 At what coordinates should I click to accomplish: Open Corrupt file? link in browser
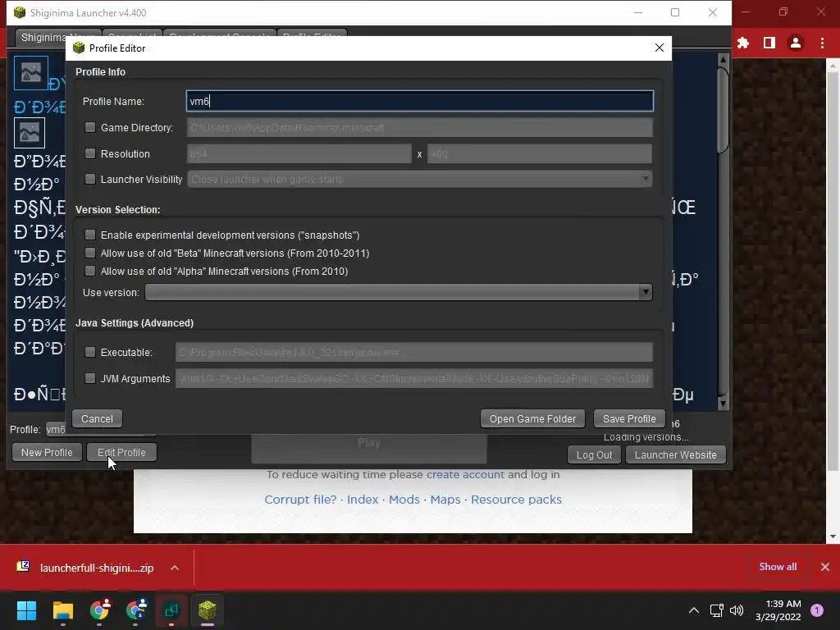[x=300, y=500]
